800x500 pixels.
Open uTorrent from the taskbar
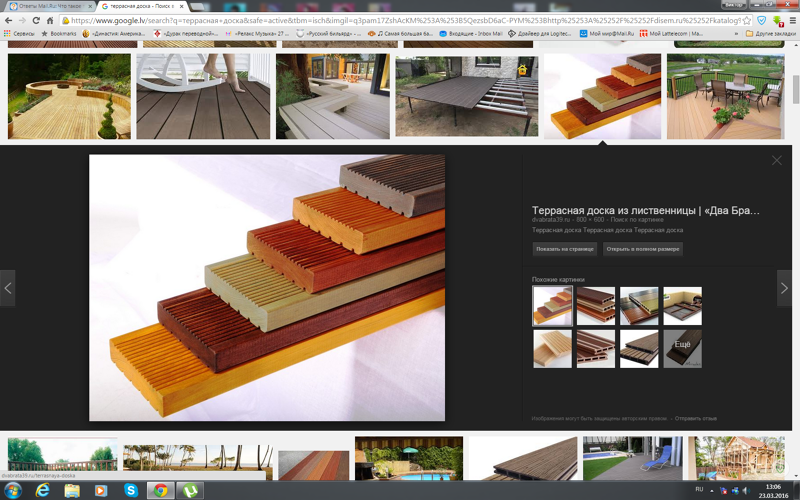point(190,491)
